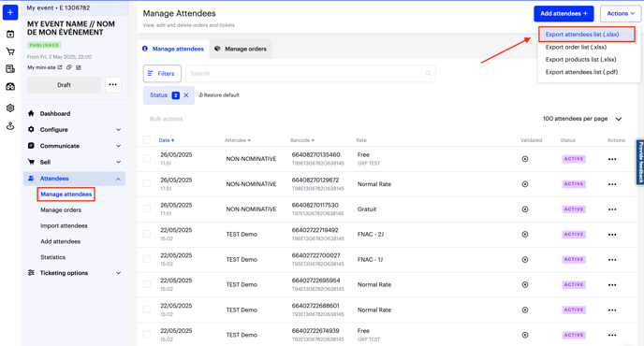Switch to the Manage attendees tab
This screenshot has width=644, height=346.
173,49
